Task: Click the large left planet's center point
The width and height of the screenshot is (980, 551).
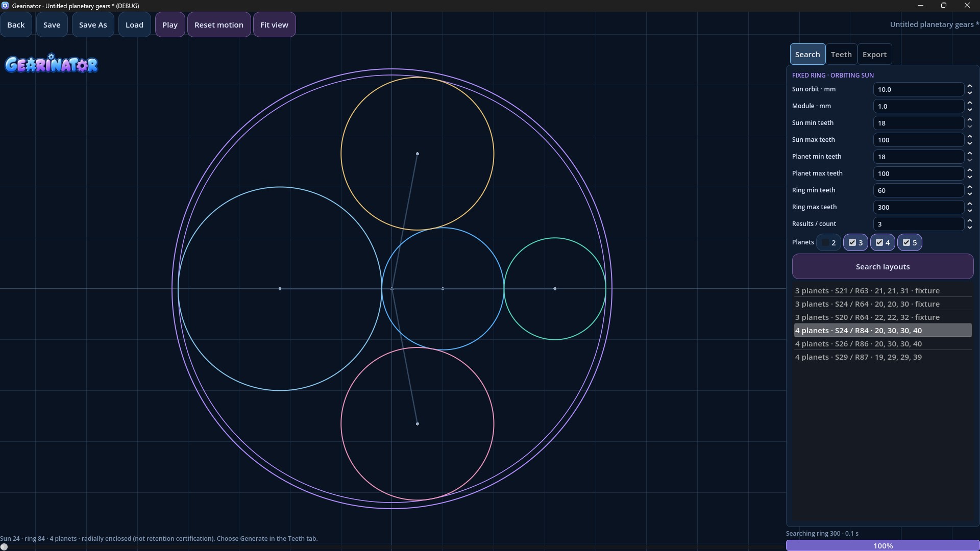Action: (x=280, y=289)
